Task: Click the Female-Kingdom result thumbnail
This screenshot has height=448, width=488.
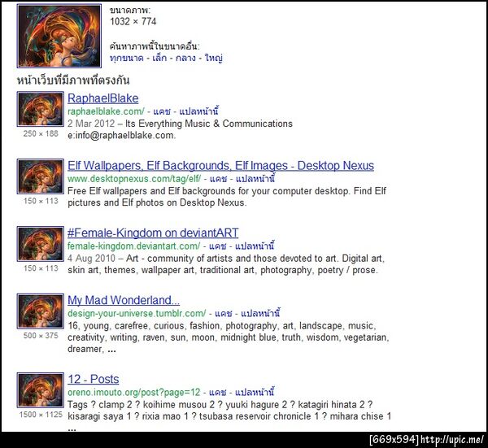Action: coord(41,244)
